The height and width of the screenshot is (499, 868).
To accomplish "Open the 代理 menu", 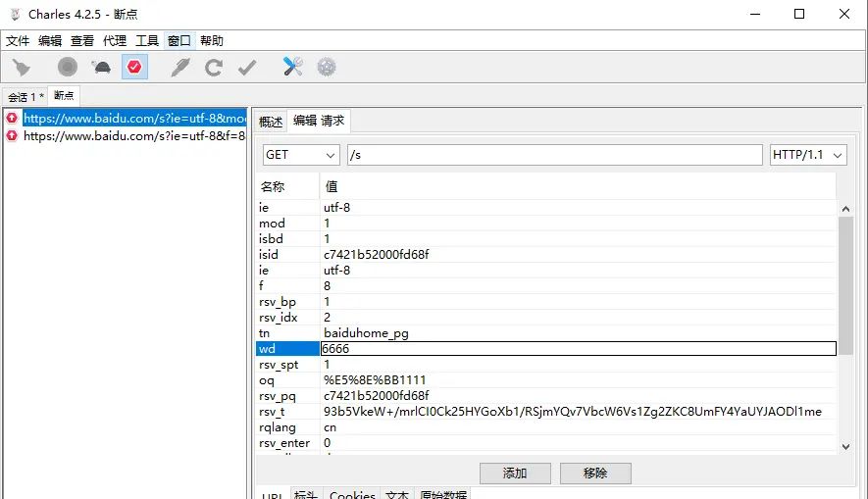I will [115, 40].
